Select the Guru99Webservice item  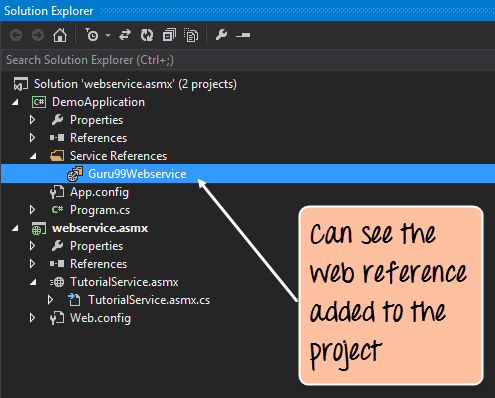[x=137, y=174]
